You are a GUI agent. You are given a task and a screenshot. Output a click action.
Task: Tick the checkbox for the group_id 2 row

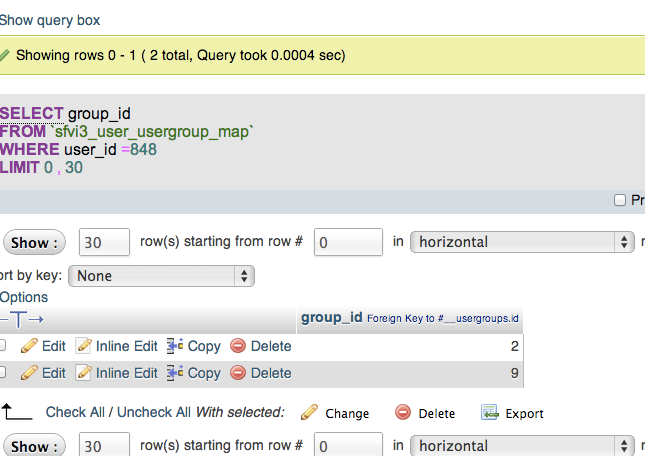[2, 345]
